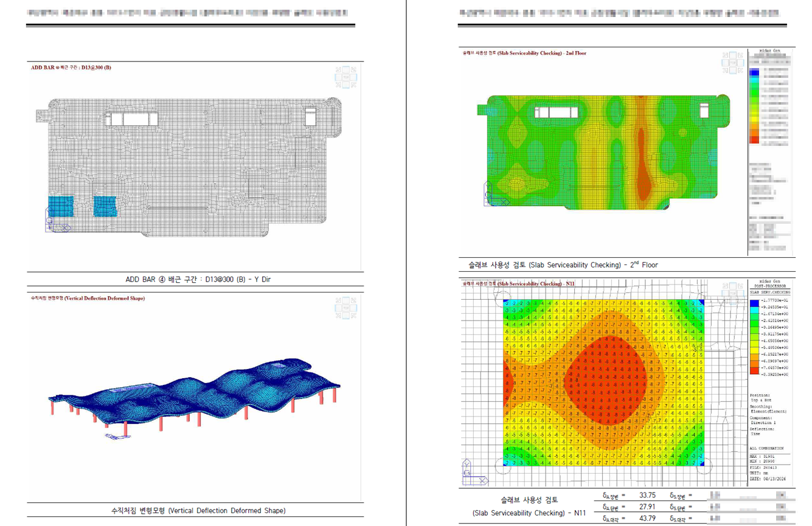Click the dark blue legend swatch
812x526 pixels.
[x=754, y=302]
